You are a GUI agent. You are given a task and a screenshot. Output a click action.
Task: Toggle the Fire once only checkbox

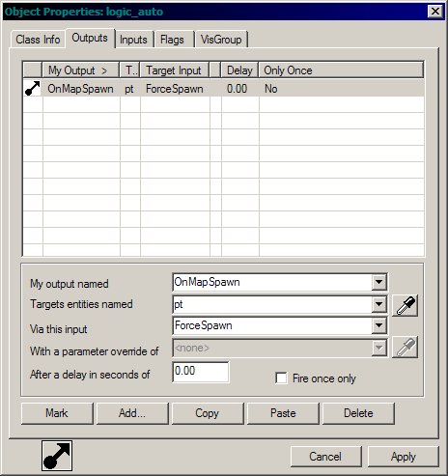[x=281, y=378]
